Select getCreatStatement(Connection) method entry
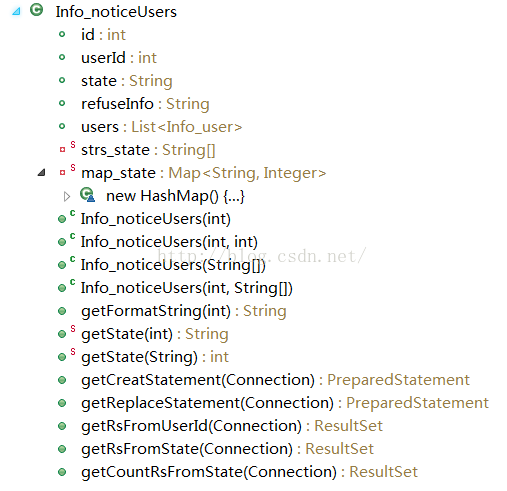Screen dimensions: 507x491 click(x=275, y=380)
